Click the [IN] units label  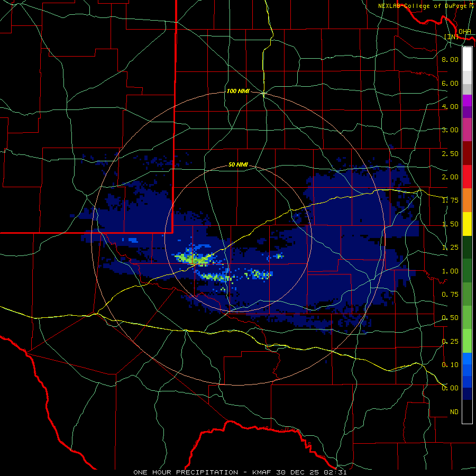pos(452,36)
